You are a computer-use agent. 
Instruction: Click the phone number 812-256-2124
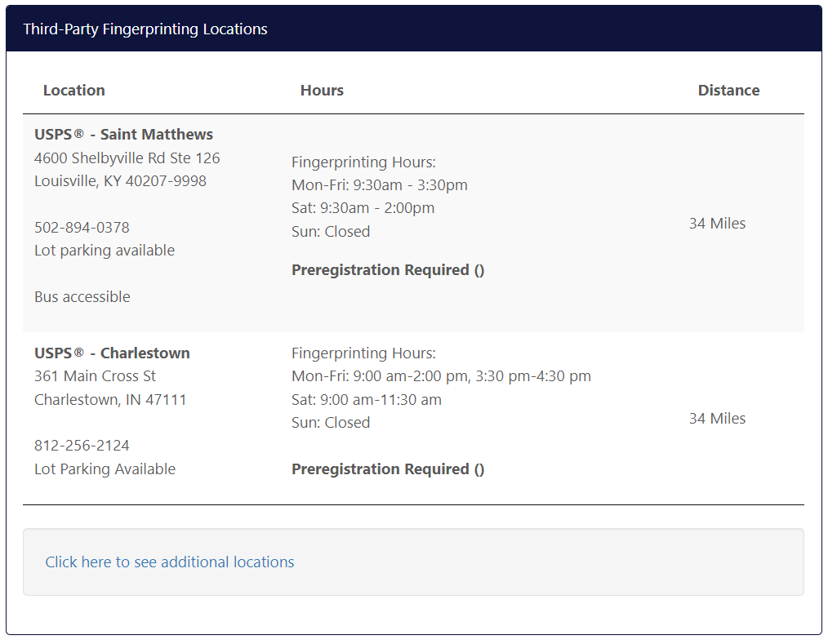(x=82, y=446)
